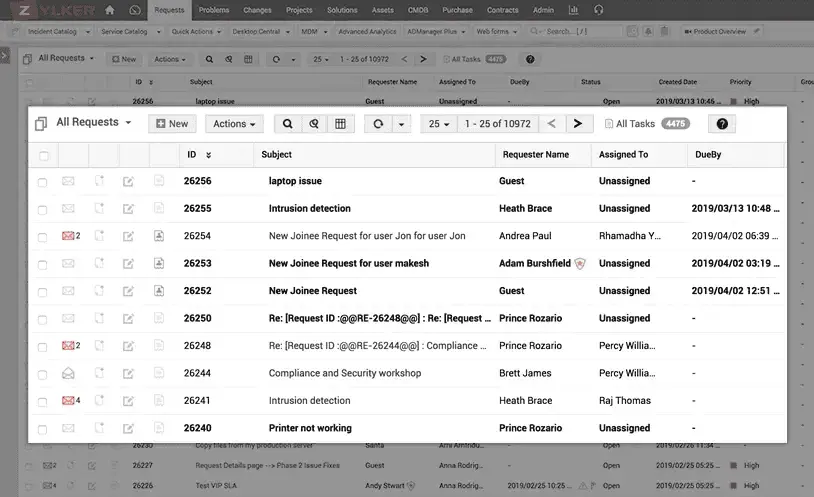
Task: Open the laptop issue request
Action: [x=295, y=181]
